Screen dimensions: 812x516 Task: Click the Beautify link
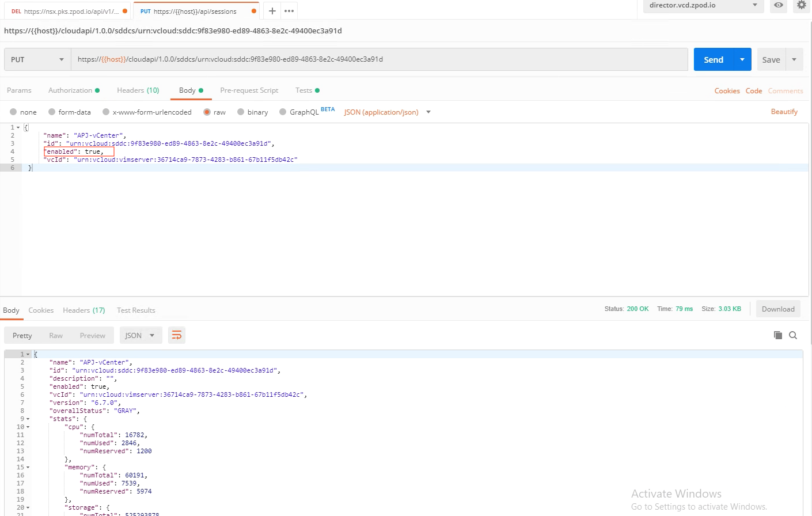pyautogui.click(x=784, y=112)
